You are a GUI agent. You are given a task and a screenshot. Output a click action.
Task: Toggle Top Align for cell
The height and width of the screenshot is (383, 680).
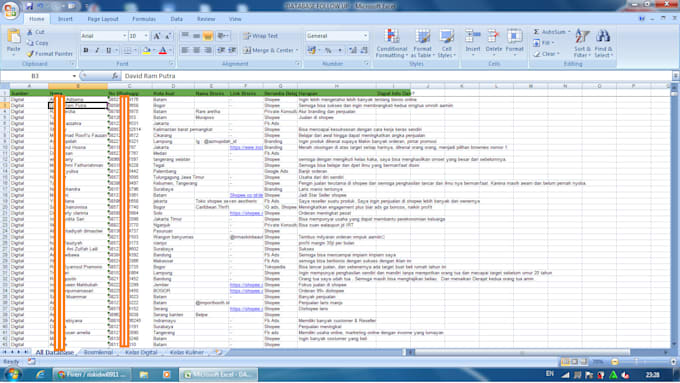click(x=185, y=36)
